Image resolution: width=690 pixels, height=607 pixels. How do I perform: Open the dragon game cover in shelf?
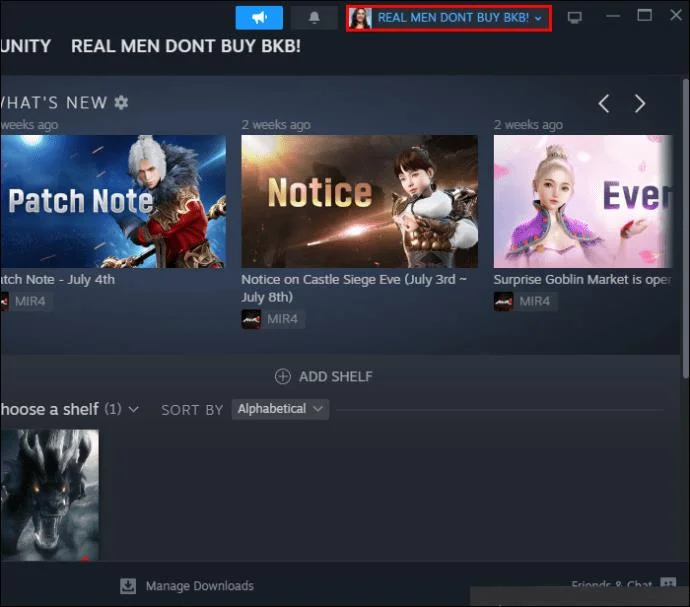(49, 495)
